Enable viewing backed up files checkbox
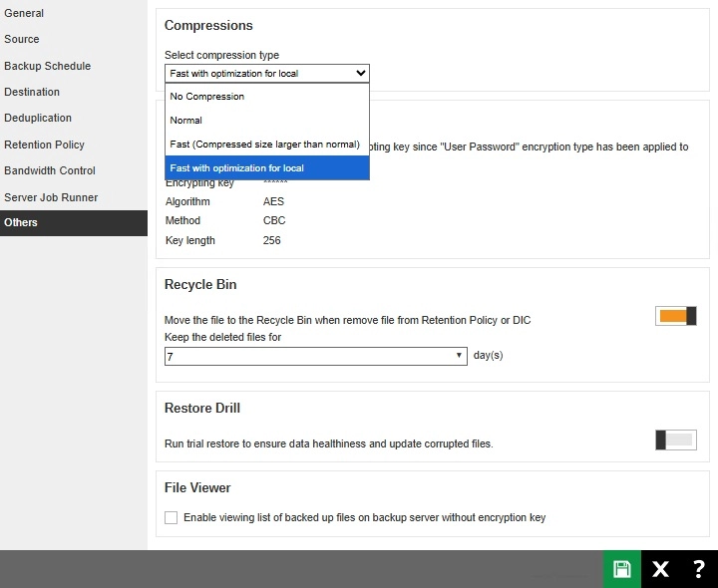 (x=172, y=517)
